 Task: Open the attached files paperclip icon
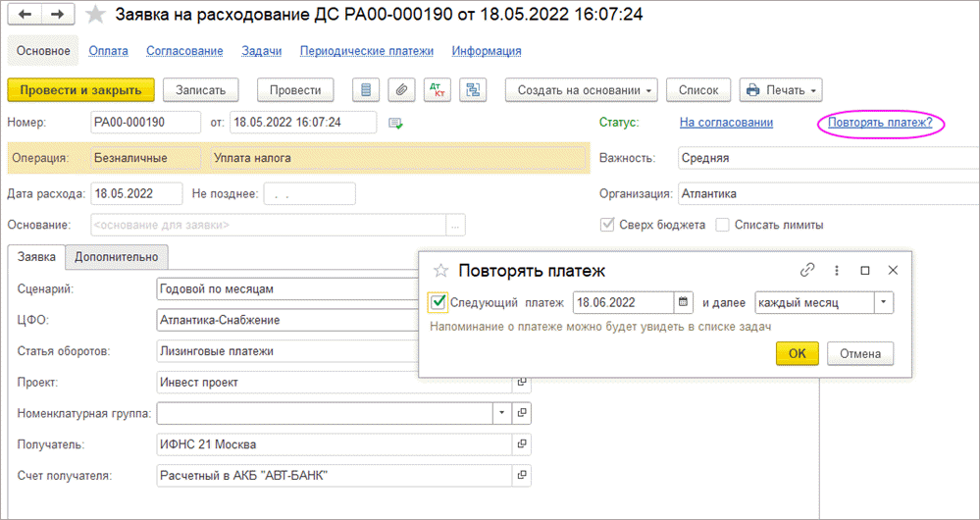pos(400,90)
